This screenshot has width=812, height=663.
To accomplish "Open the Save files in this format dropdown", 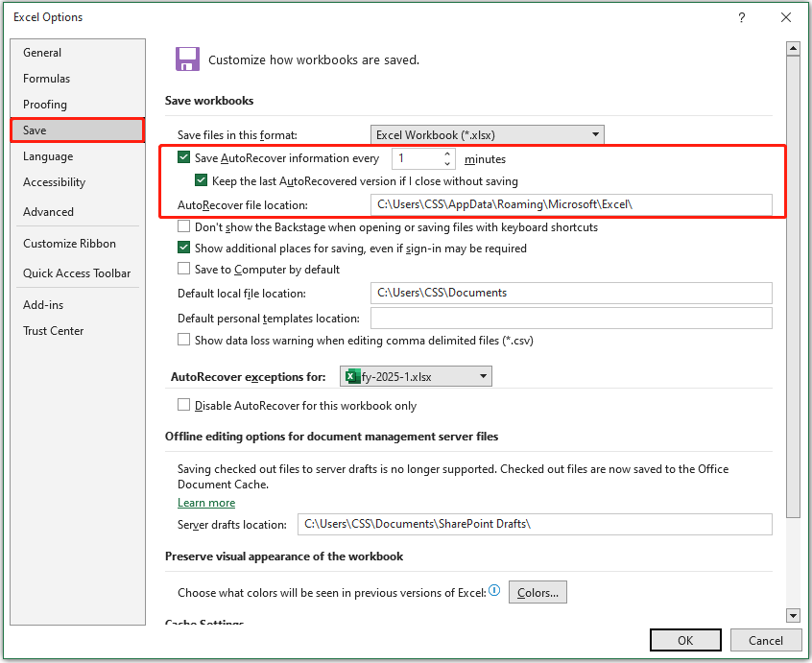I will (595, 134).
